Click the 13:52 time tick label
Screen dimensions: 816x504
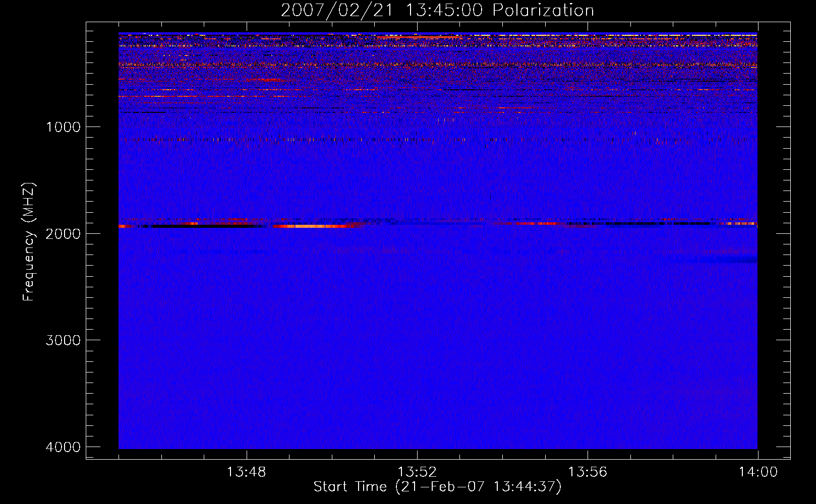point(417,472)
